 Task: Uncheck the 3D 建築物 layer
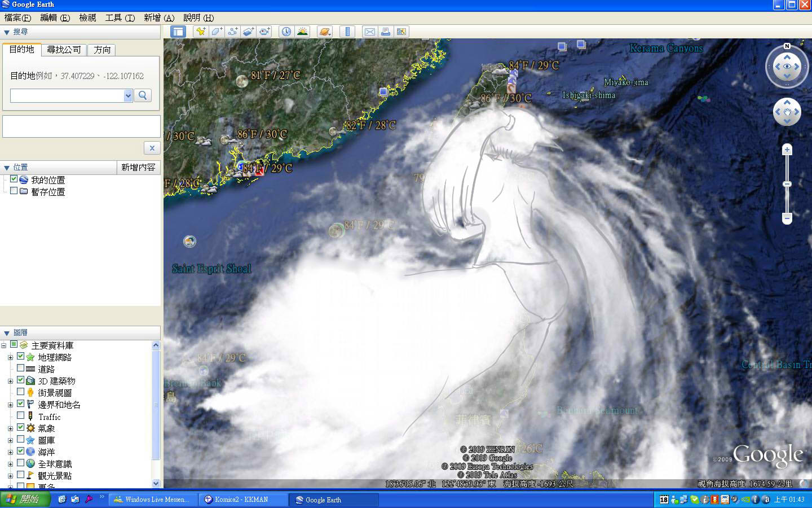[21, 380]
